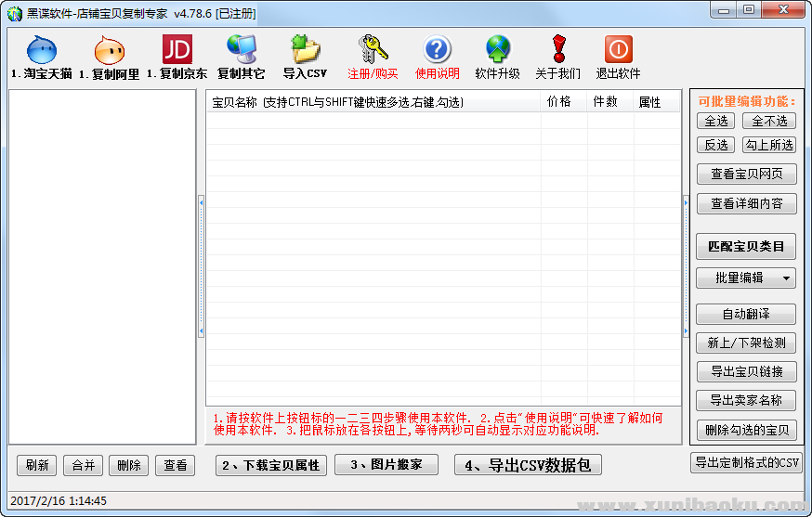
Task: Click 4、导出CSV数据包 button
Action: [x=528, y=465]
